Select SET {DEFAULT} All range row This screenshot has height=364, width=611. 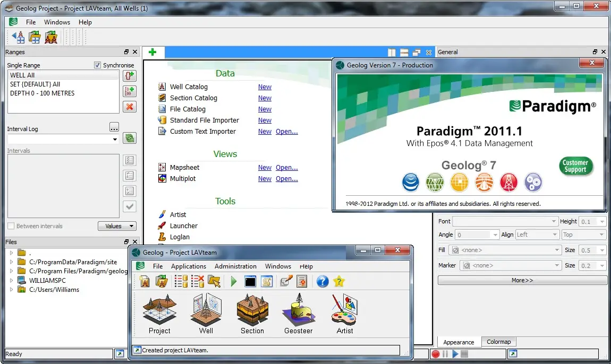63,84
